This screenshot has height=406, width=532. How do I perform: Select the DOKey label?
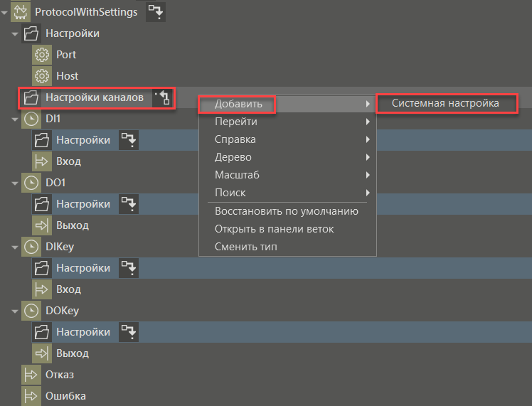[62, 311]
